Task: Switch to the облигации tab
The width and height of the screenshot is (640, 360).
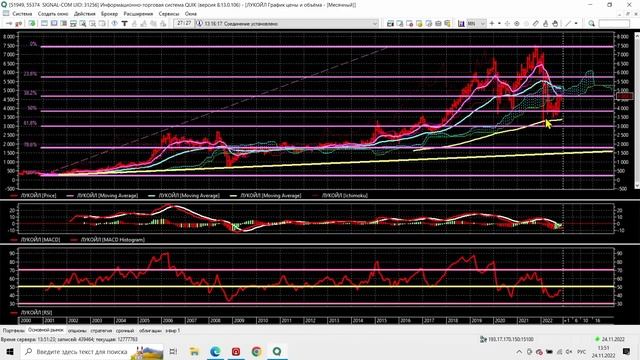Action: click(150, 331)
